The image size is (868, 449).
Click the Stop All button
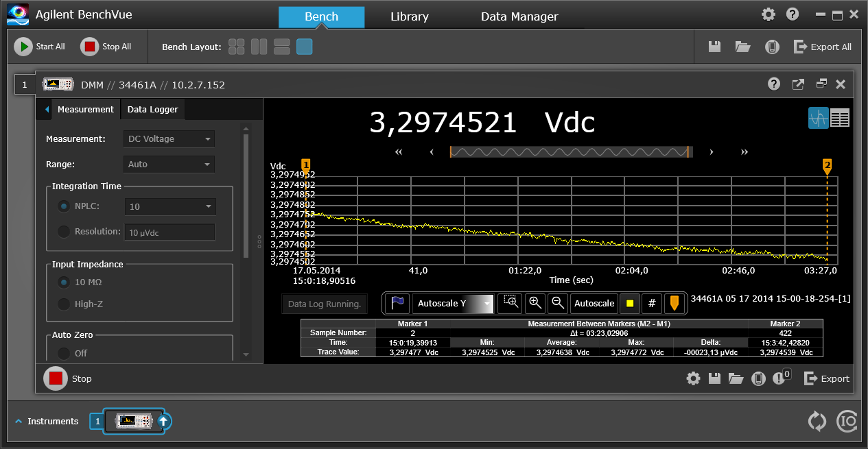[x=107, y=47]
